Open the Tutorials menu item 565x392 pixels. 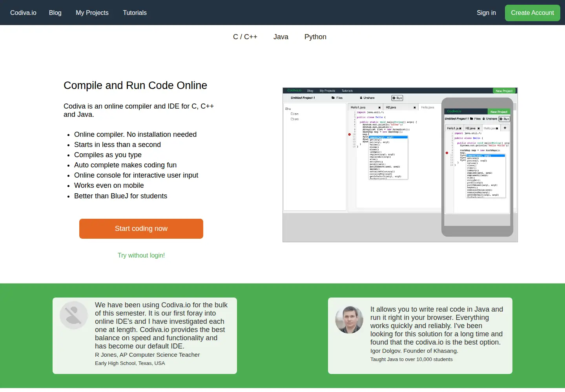coord(135,13)
